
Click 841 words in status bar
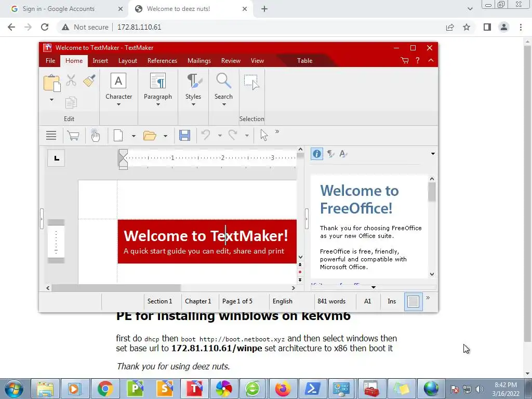[x=331, y=301]
